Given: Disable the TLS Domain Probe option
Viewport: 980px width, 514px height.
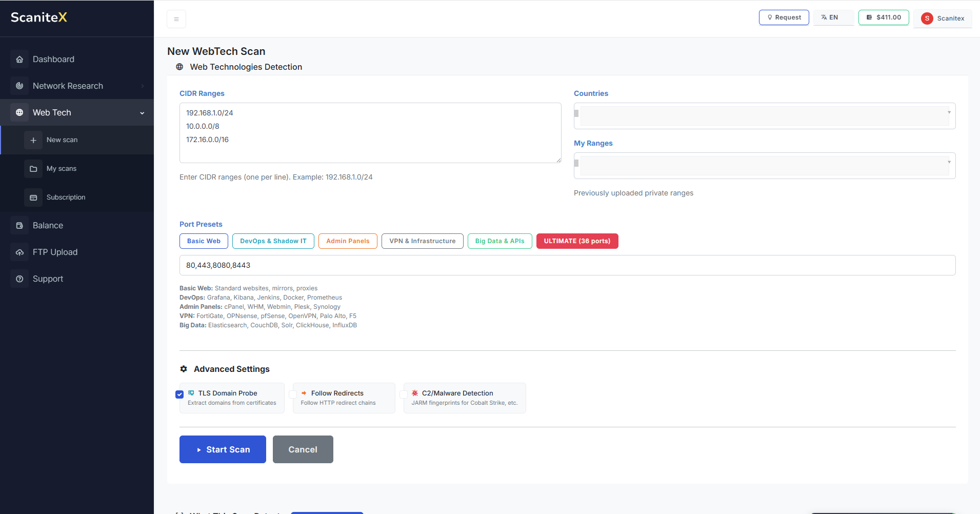Looking at the screenshot, I should 179,394.
